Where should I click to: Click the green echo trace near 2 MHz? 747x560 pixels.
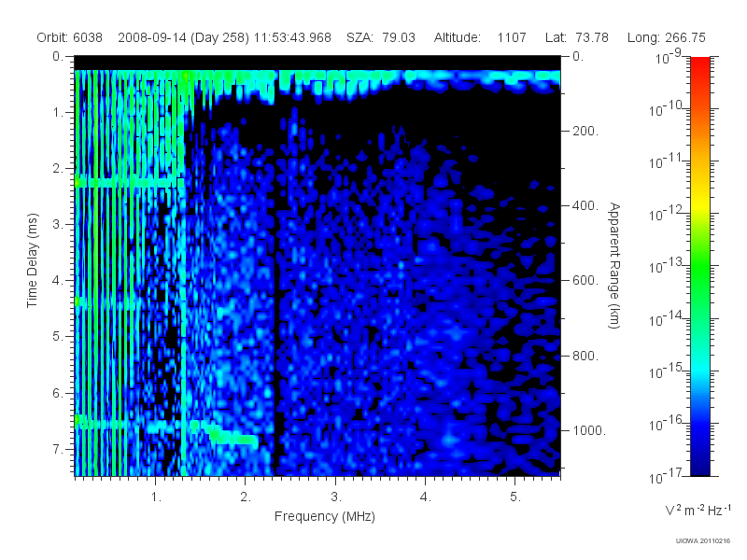point(233,439)
